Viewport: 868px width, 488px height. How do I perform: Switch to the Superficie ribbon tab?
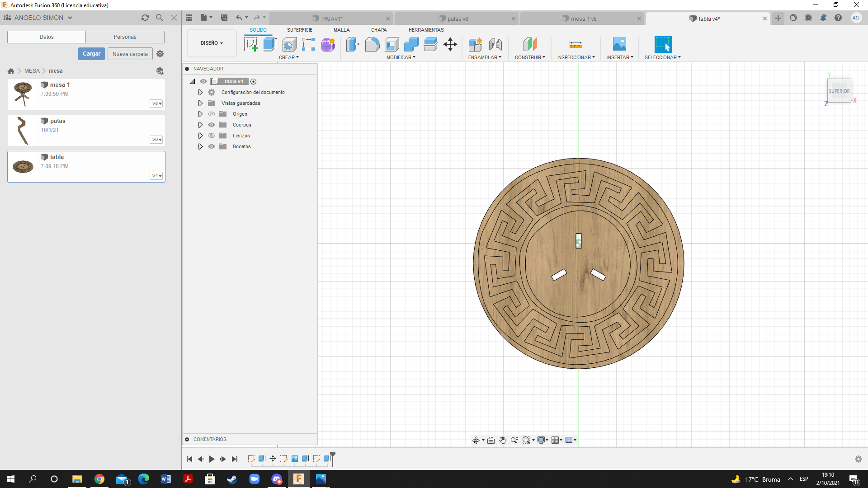(299, 30)
